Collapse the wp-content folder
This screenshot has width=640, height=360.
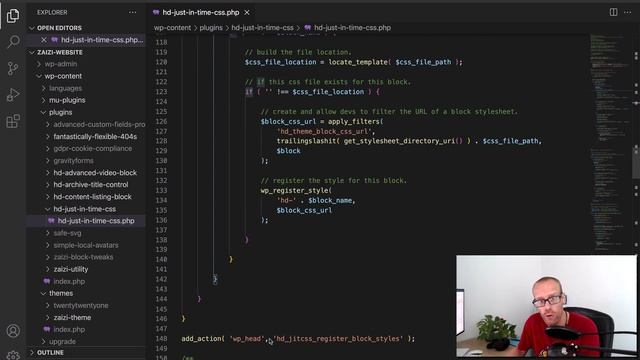tap(63, 76)
